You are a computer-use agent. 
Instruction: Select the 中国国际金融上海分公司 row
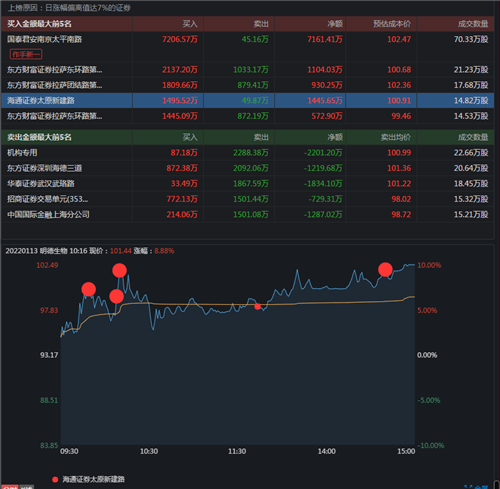(x=248, y=214)
